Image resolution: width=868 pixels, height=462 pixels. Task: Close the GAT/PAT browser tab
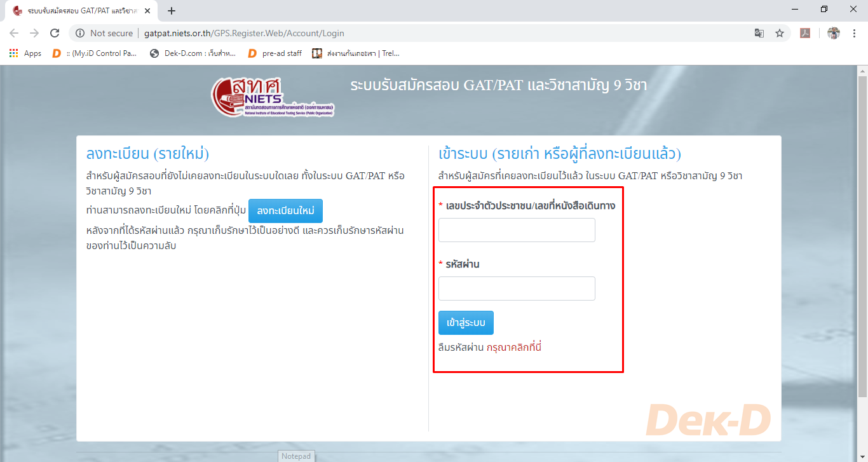[x=147, y=11]
